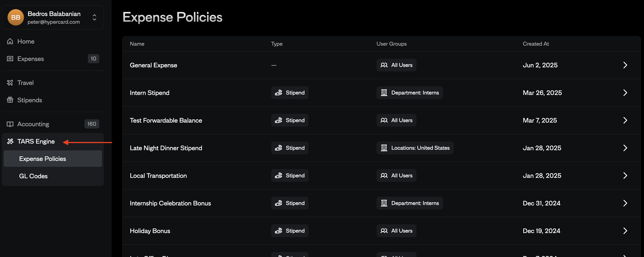Click the BB profile avatar

[15, 17]
